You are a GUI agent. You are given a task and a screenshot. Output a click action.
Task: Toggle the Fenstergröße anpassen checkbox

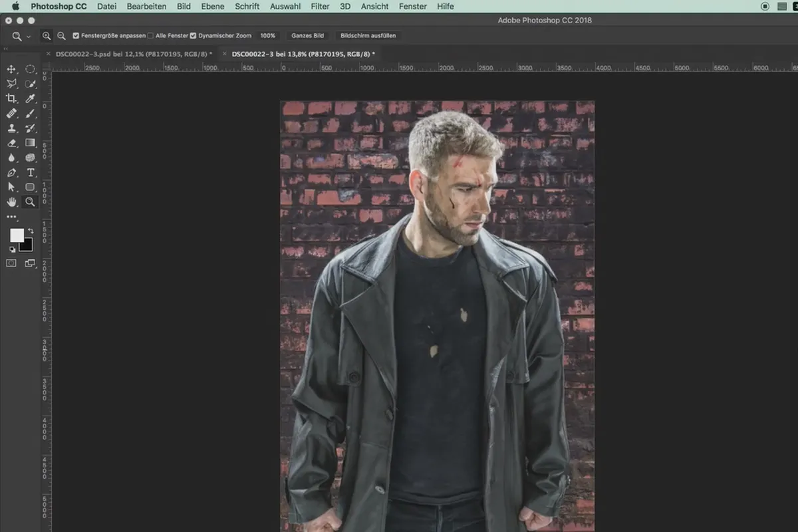(76, 36)
